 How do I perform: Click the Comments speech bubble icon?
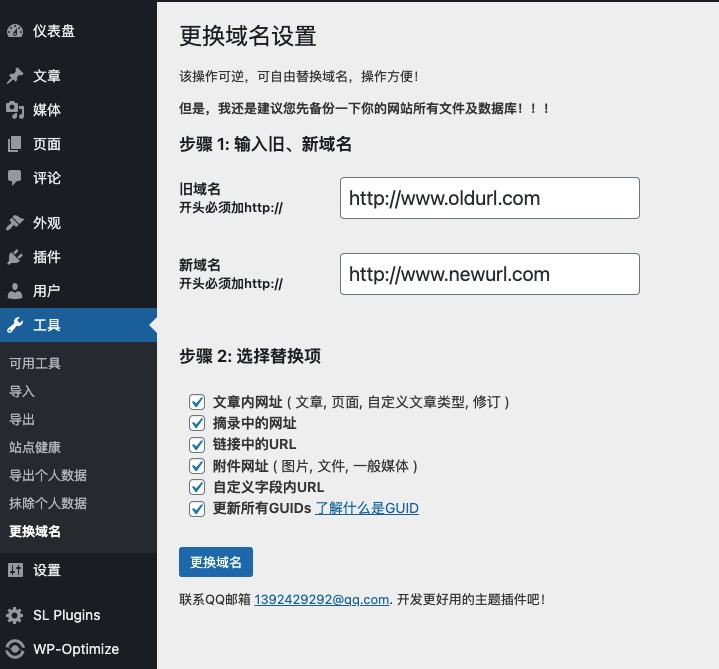(x=15, y=178)
